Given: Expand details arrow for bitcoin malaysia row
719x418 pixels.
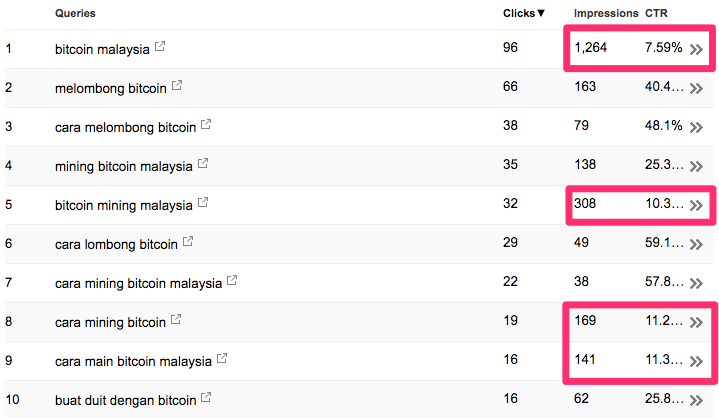Looking at the screenshot, I should pos(697,49).
